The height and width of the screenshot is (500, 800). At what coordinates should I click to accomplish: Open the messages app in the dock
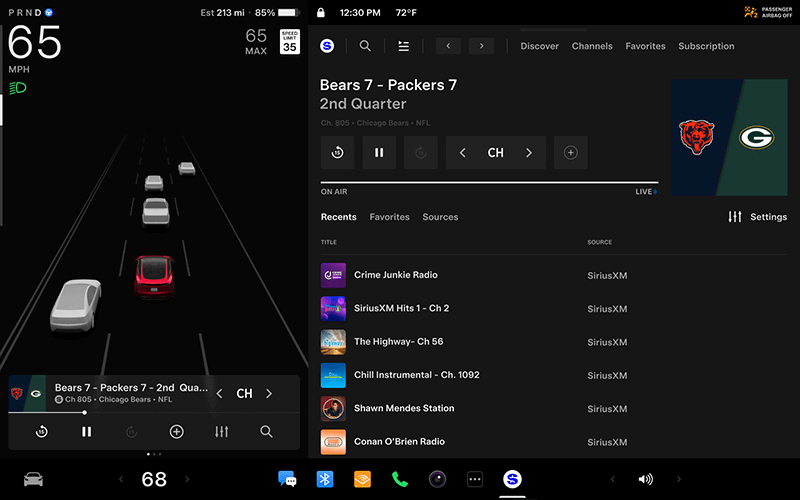pos(287,479)
